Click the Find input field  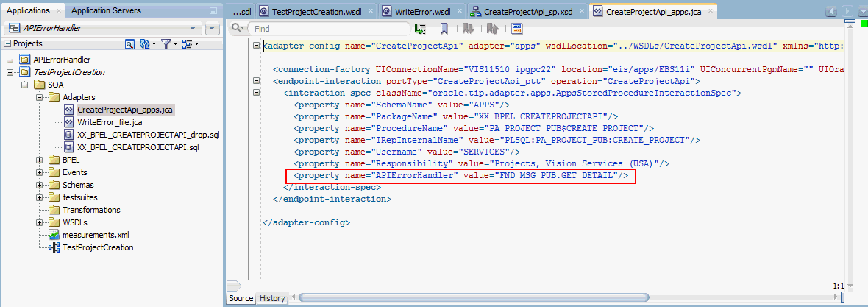point(328,28)
